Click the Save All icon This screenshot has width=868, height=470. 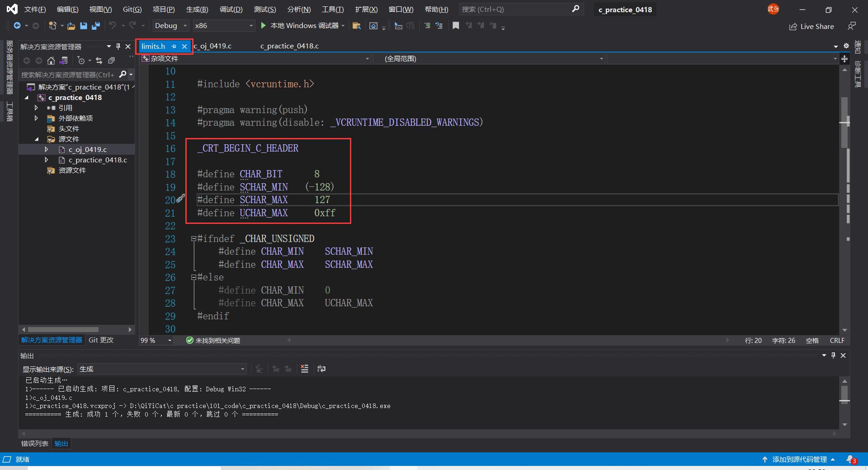click(x=95, y=26)
